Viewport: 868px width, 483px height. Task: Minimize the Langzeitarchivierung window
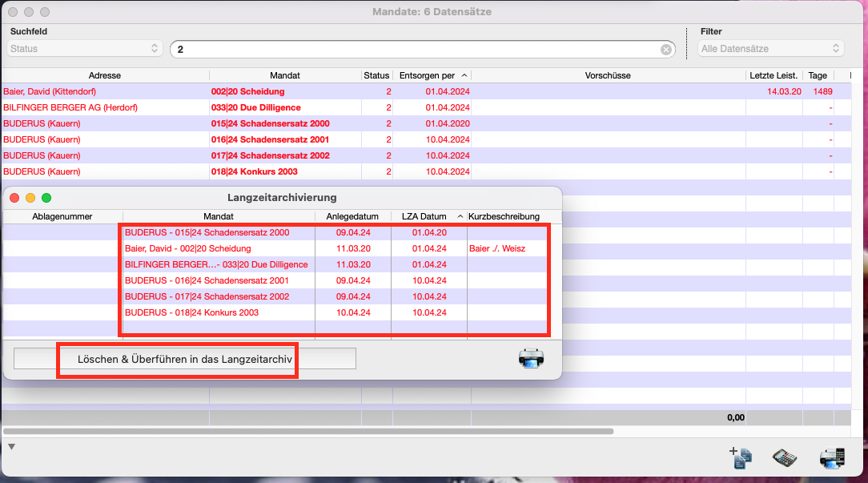point(30,198)
